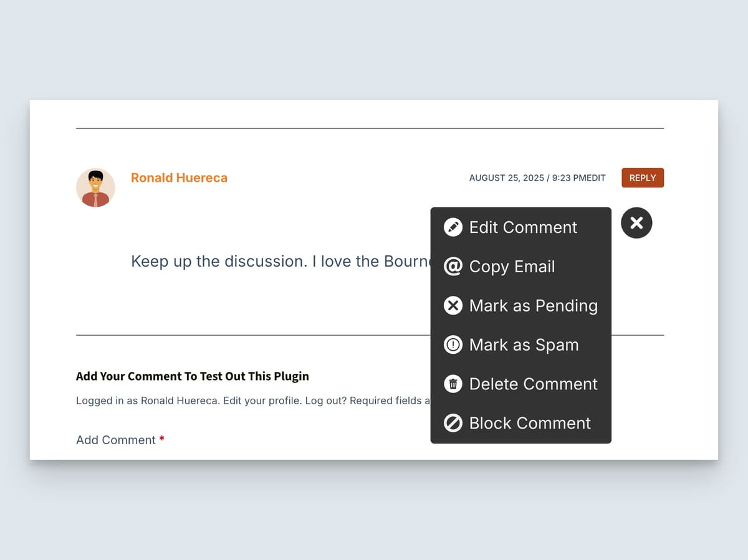
Task: Dismiss the menu with the circular X icon
Action: point(636,222)
